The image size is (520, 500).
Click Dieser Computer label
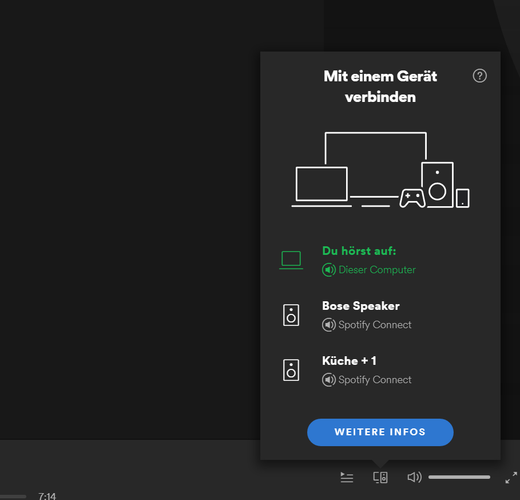[377, 270]
